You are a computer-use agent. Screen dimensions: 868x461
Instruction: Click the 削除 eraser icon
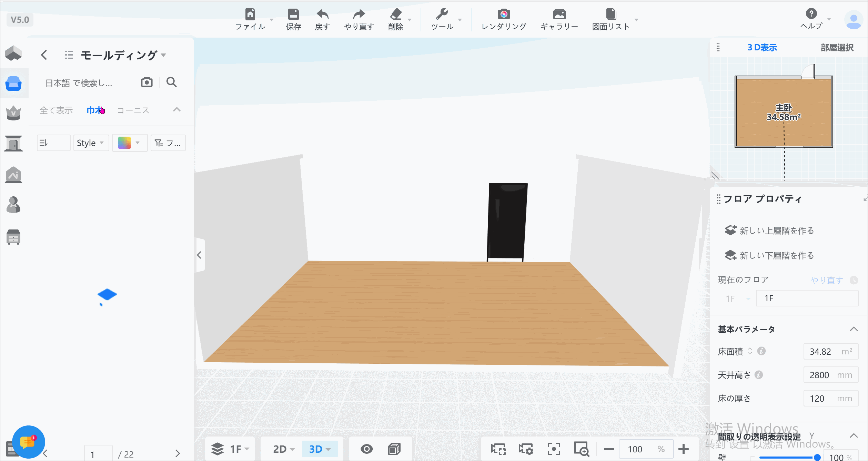click(396, 14)
